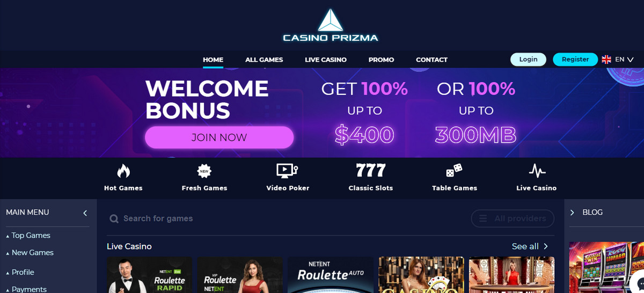Expand the Top Games menu entry
This screenshot has height=293, width=644.
coord(28,236)
